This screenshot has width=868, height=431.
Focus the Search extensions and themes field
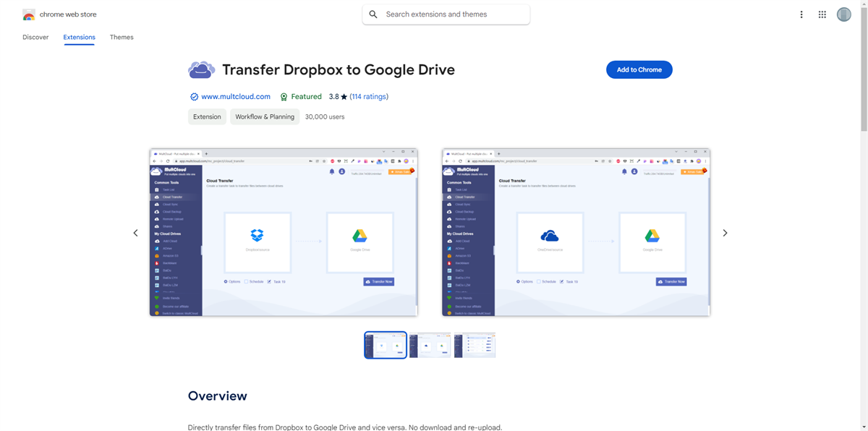pos(446,14)
